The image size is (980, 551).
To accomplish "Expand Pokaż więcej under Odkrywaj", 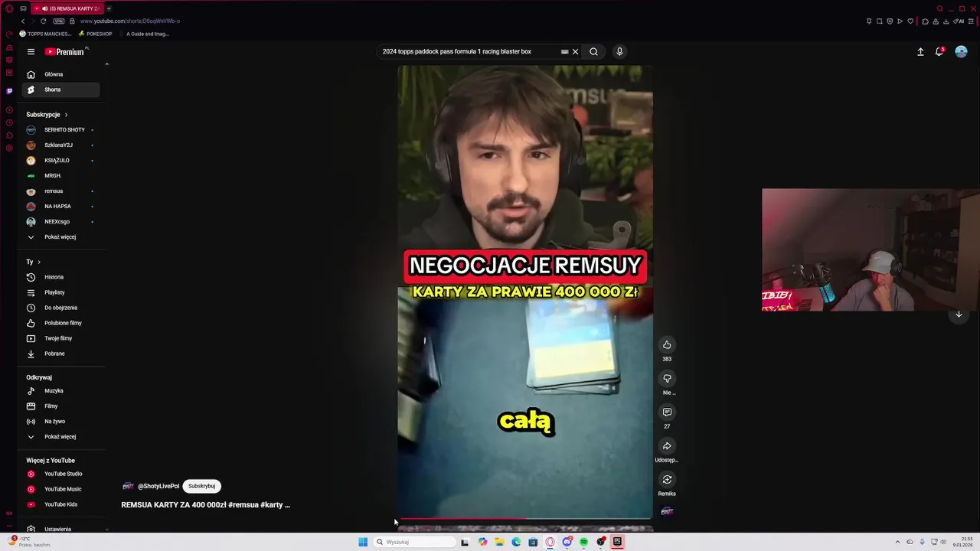I will point(61,436).
